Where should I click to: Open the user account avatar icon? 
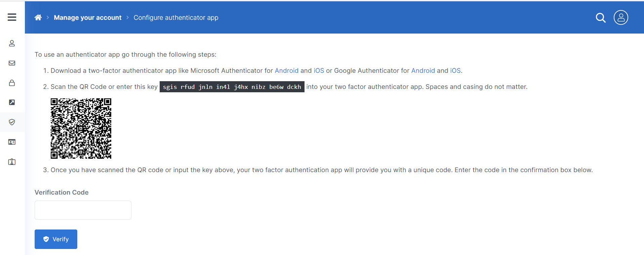click(x=621, y=17)
